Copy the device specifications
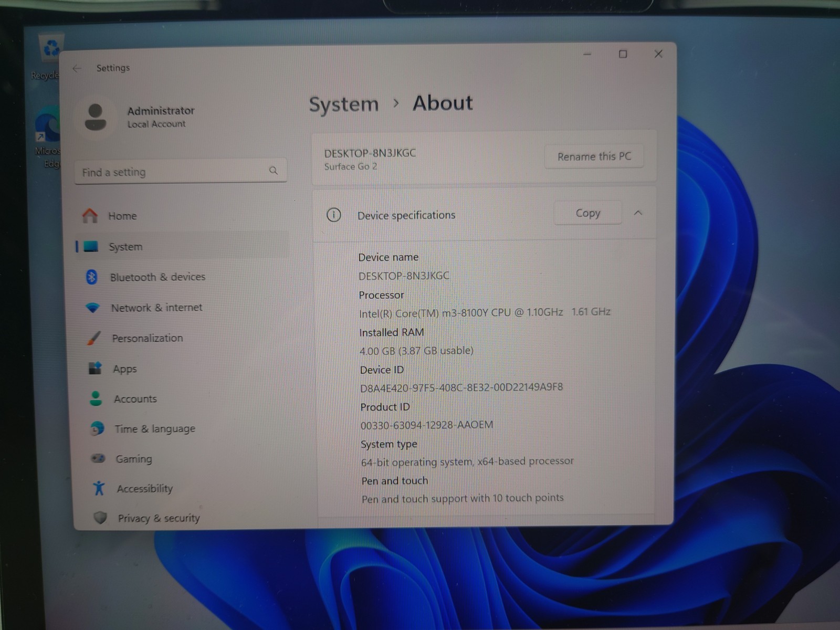The width and height of the screenshot is (840, 630). [587, 213]
